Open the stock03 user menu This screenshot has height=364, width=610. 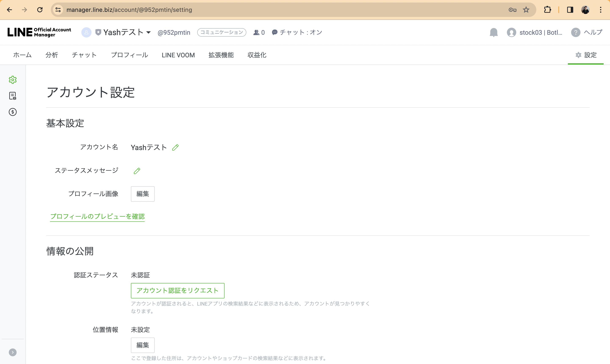coord(535,32)
